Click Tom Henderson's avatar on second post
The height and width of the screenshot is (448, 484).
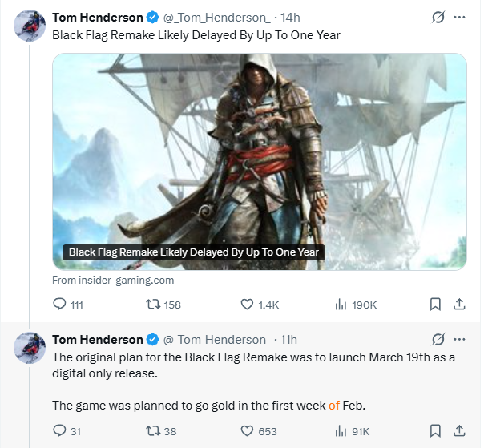coord(30,347)
